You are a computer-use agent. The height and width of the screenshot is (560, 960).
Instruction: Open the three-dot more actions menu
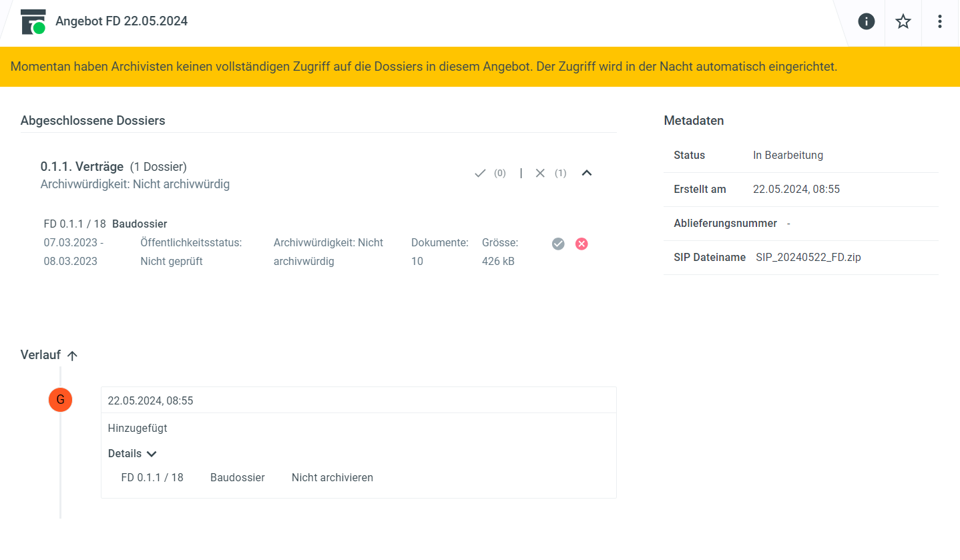(x=939, y=21)
